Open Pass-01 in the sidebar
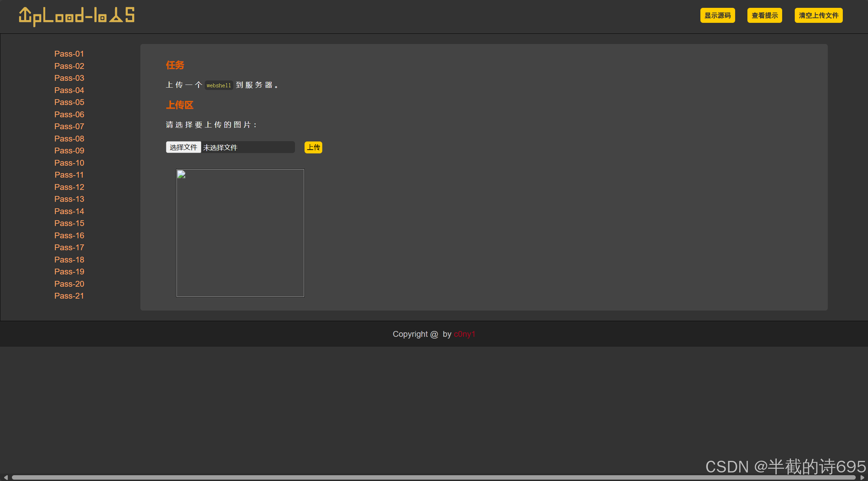 [69, 54]
